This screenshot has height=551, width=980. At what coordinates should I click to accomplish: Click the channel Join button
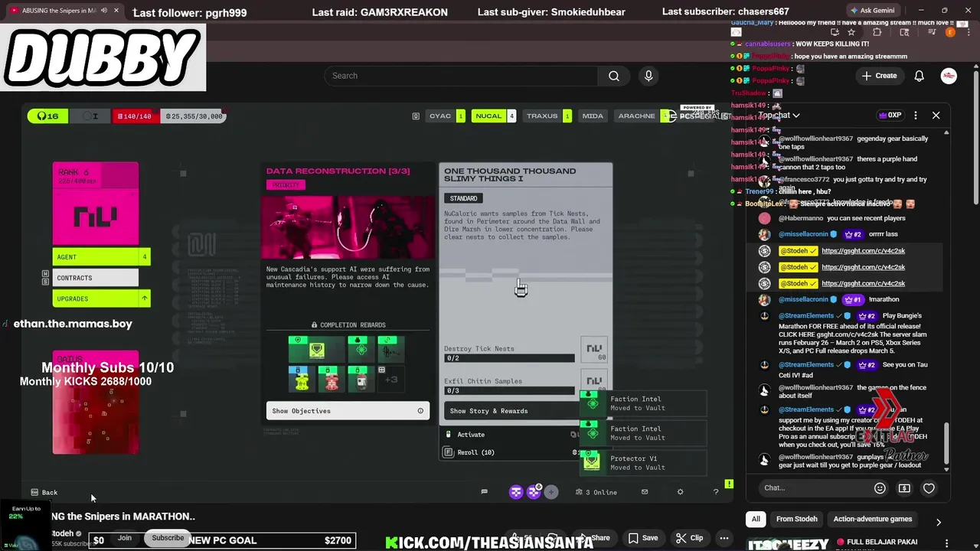125,538
